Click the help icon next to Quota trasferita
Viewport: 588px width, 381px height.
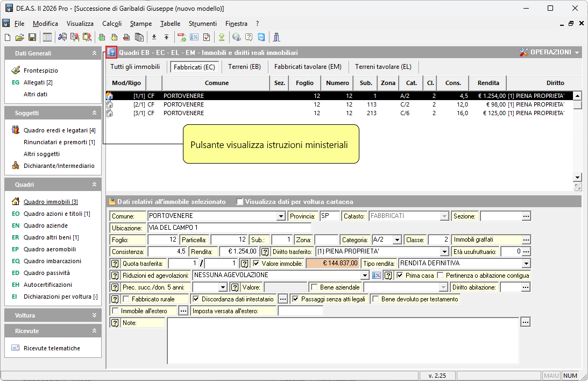115,264
